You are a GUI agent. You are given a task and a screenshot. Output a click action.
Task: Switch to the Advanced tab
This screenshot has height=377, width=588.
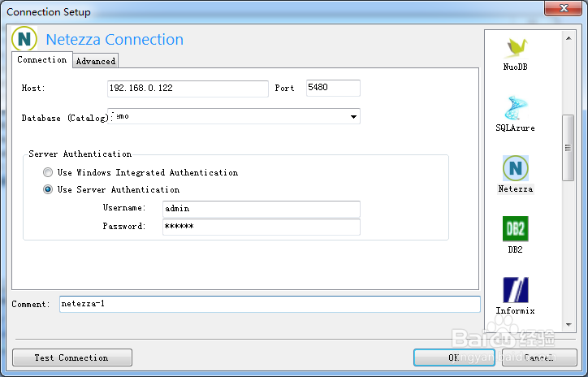click(x=96, y=61)
